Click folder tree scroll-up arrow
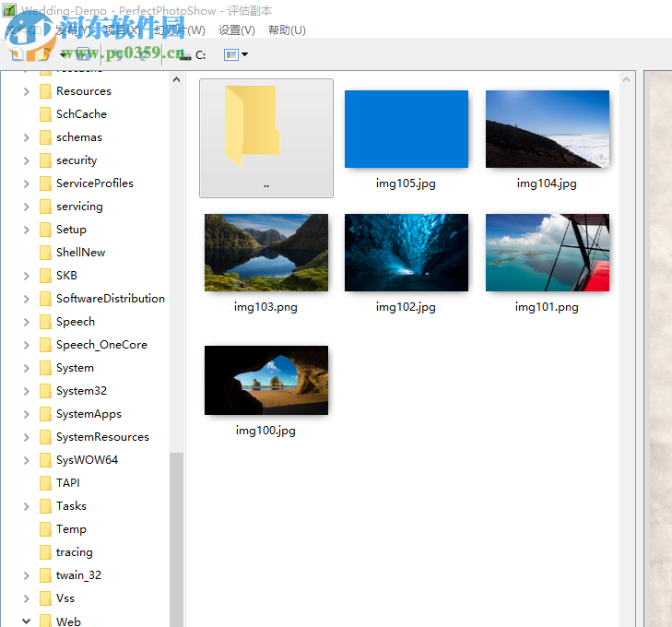Screen dimensions: 672x627 tap(177, 79)
